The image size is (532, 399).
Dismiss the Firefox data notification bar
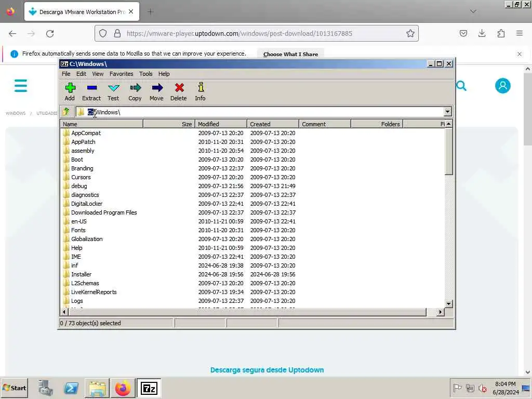click(519, 54)
